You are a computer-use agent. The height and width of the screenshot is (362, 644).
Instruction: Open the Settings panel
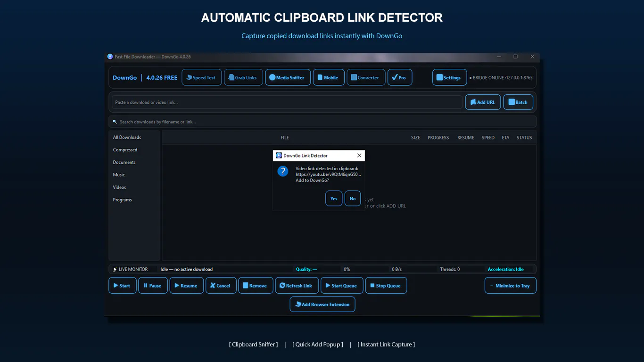pos(449,77)
